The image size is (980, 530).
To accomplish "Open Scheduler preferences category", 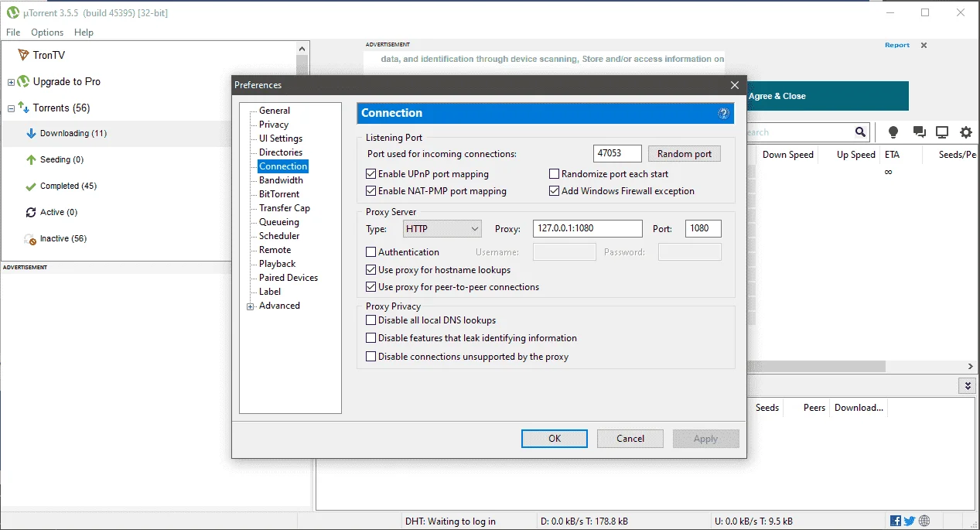I will pos(279,236).
